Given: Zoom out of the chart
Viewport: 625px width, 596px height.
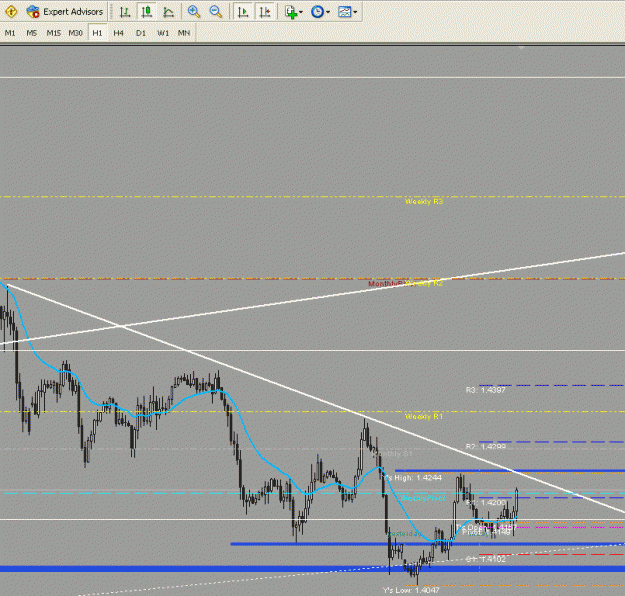Looking at the screenshot, I should click(x=216, y=12).
